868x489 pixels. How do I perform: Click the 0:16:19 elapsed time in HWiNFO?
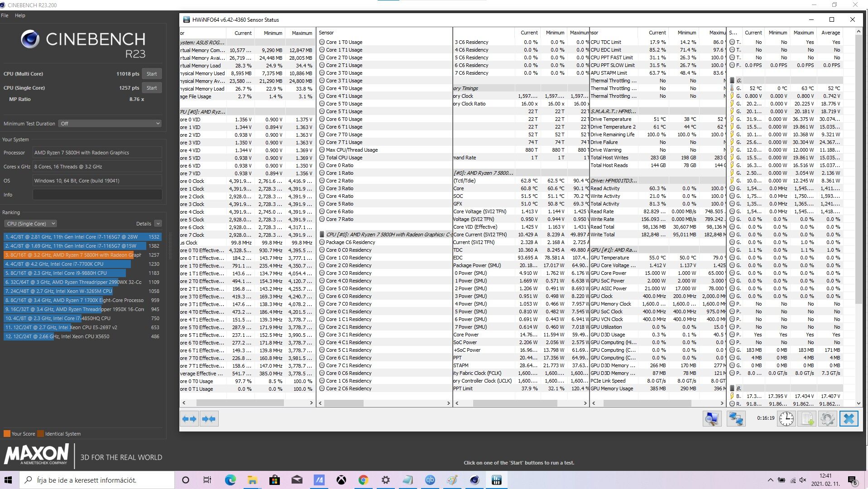(766, 418)
